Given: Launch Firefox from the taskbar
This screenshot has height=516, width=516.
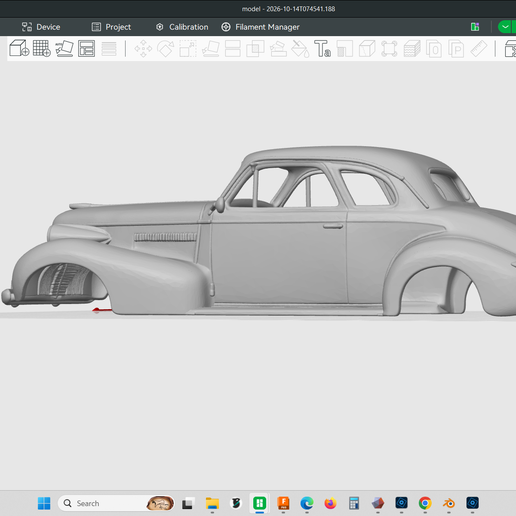Looking at the screenshot, I should pos(330,503).
